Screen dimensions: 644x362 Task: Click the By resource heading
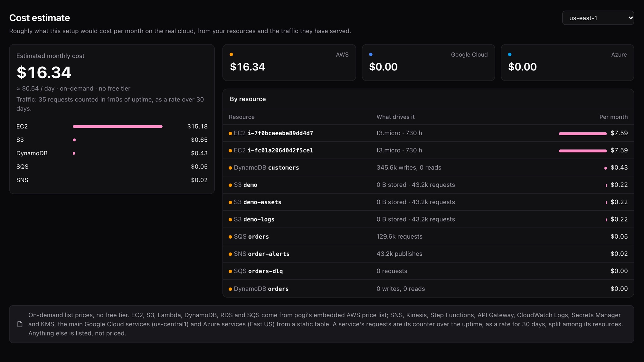(x=248, y=99)
